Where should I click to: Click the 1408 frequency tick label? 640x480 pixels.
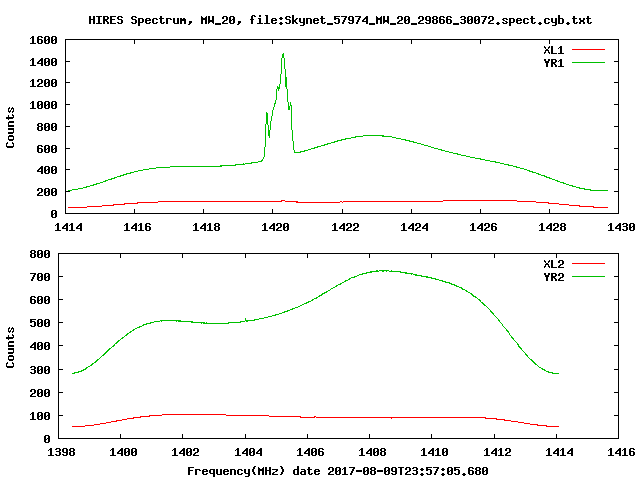(x=372, y=452)
